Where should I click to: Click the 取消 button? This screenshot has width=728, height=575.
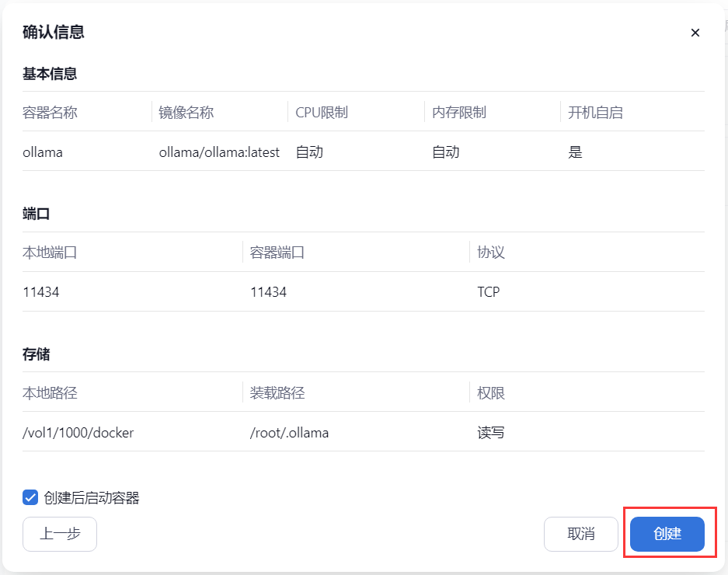point(581,534)
